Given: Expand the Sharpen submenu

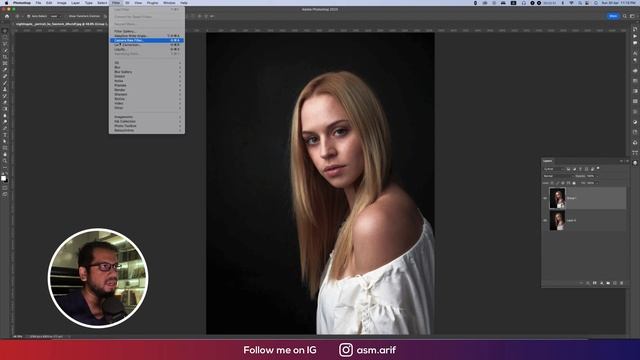Looking at the screenshot, I should [x=147, y=94].
